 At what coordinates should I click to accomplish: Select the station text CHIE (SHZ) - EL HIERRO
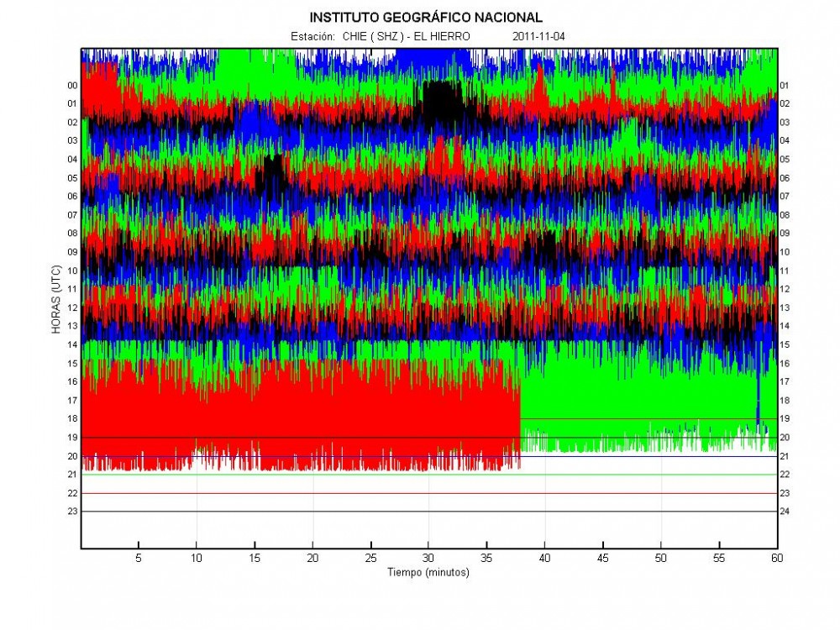click(406, 37)
